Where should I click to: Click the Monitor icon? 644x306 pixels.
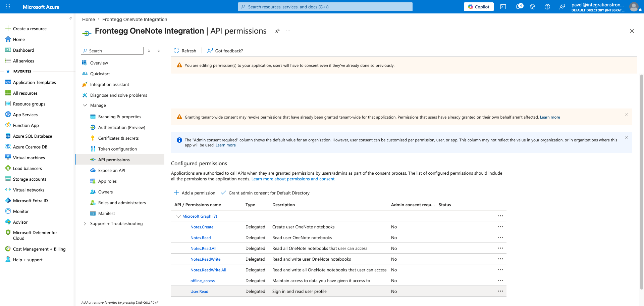[8, 211]
